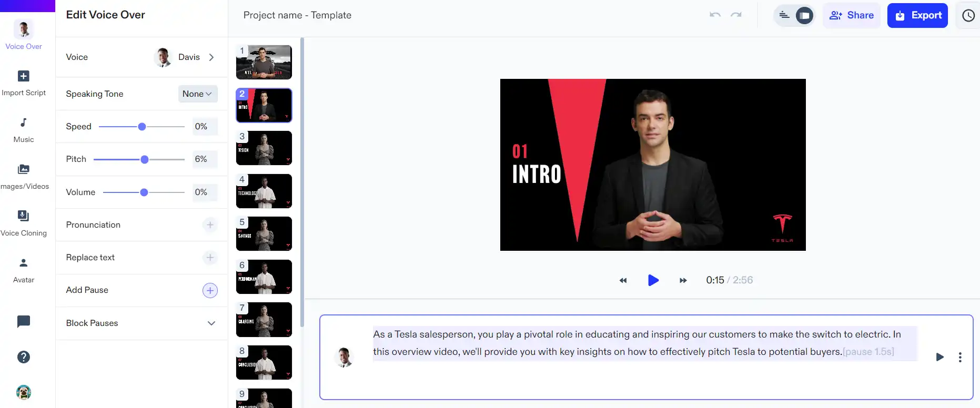Viewport: 980px width, 408px height.
Task: Add a Replace text rule
Action: click(210, 258)
